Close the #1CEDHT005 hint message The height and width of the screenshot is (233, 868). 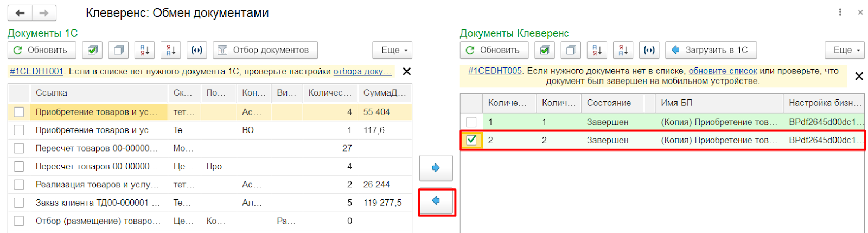[x=859, y=76]
